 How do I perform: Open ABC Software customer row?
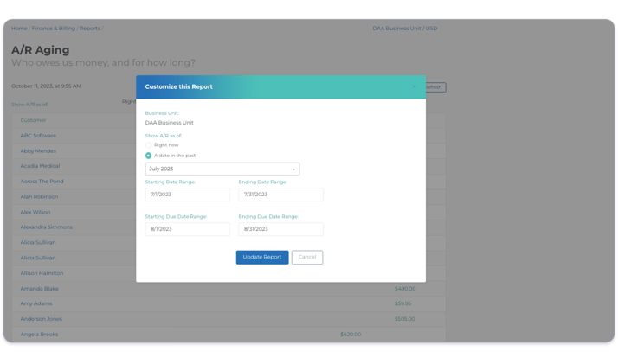click(38, 136)
